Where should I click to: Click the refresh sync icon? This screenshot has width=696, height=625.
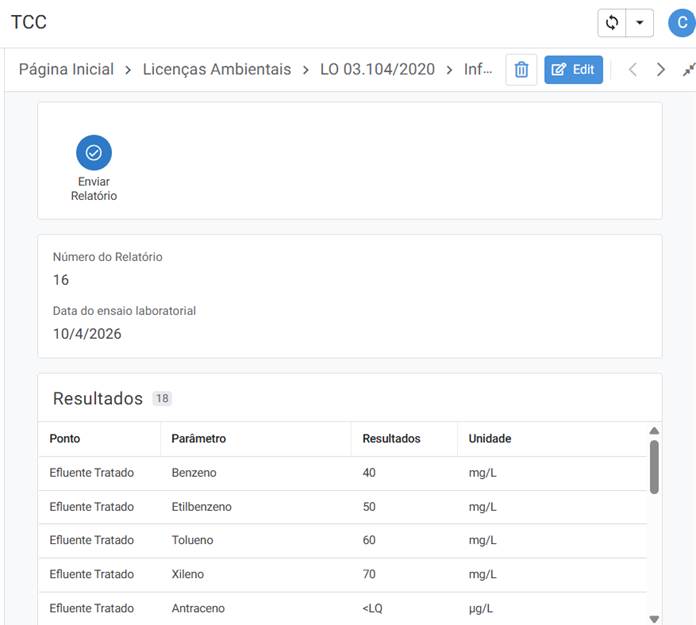[x=612, y=22]
